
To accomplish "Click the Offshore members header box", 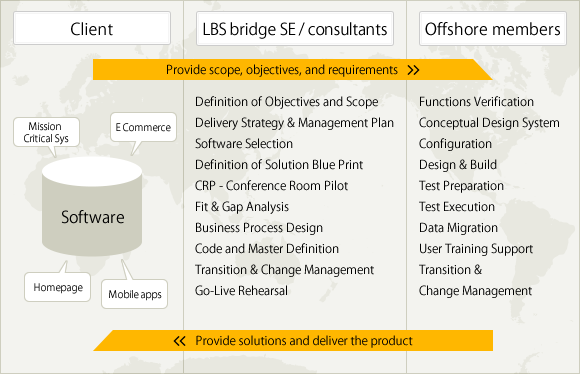I will [493, 28].
